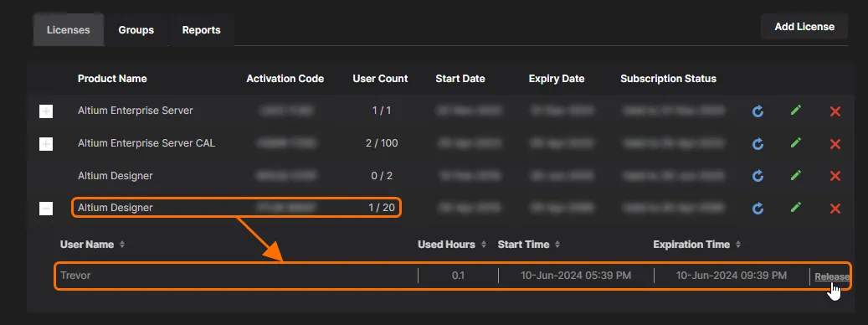Screen dimensions: 868x325
Task: Click the Product Name column header
Action: pos(112,79)
